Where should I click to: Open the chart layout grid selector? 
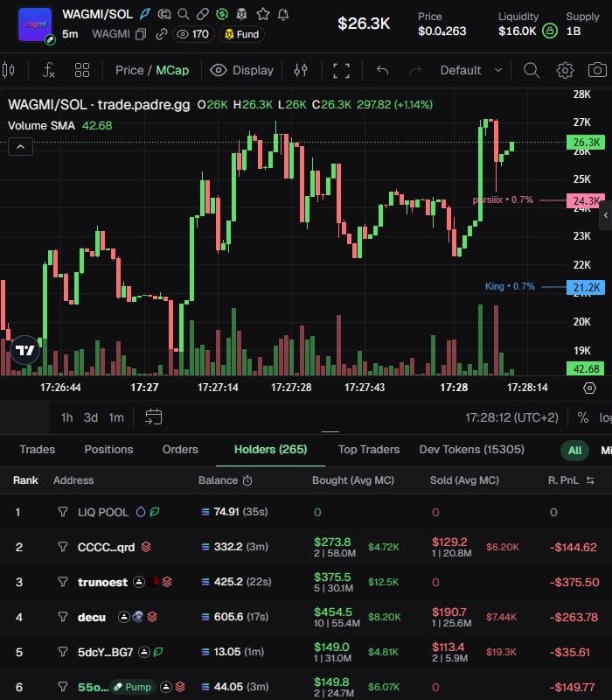(x=82, y=70)
